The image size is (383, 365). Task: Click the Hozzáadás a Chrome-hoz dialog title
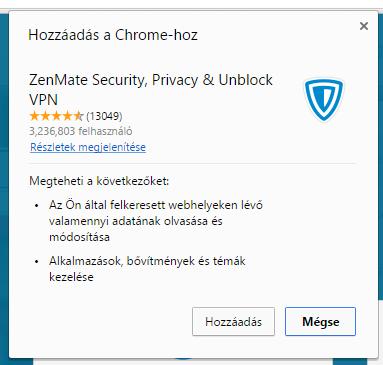click(113, 35)
